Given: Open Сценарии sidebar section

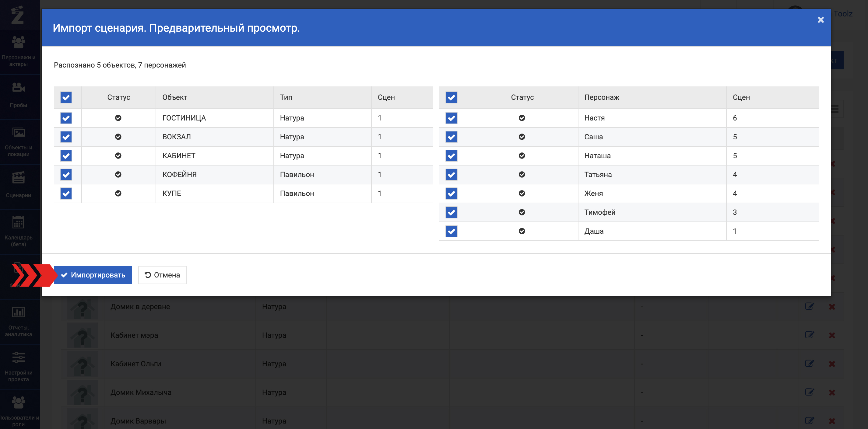Looking at the screenshot, I should click(x=19, y=186).
